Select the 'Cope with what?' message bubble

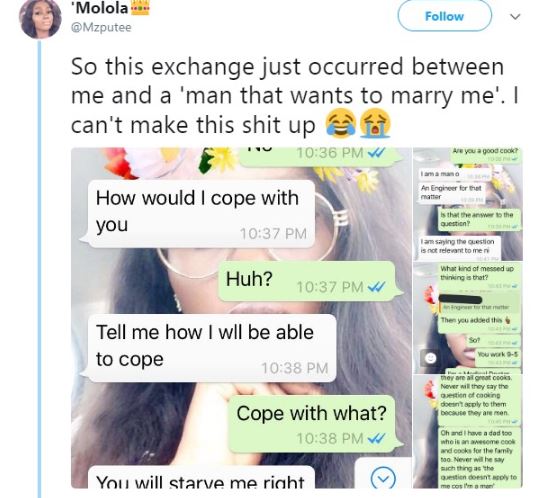tap(314, 424)
